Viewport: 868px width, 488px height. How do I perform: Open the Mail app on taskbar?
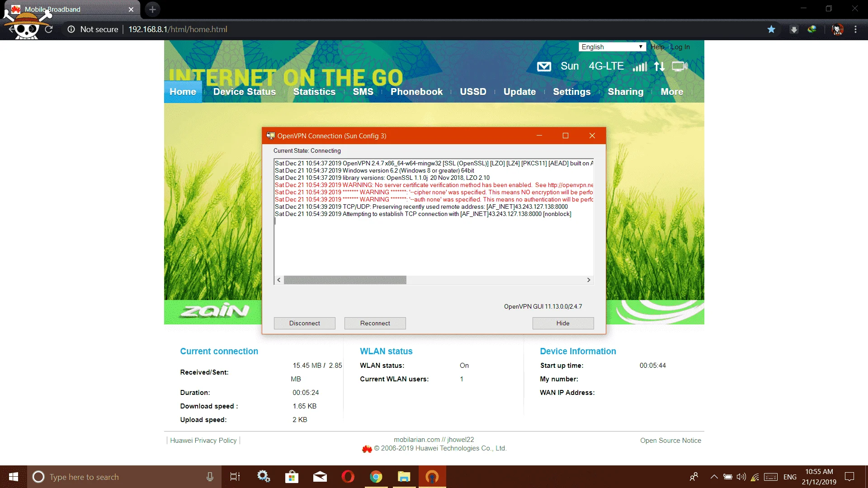[x=320, y=477]
